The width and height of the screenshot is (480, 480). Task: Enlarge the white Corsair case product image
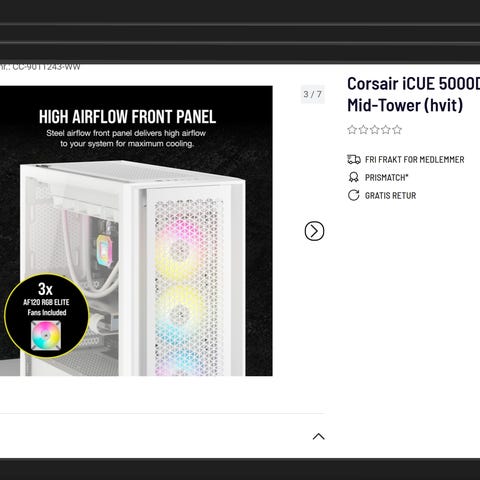pos(136,231)
